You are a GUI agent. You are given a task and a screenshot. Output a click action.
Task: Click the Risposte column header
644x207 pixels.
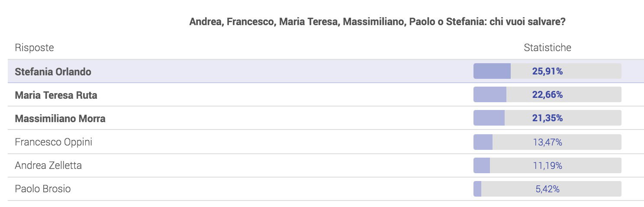[34, 48]
